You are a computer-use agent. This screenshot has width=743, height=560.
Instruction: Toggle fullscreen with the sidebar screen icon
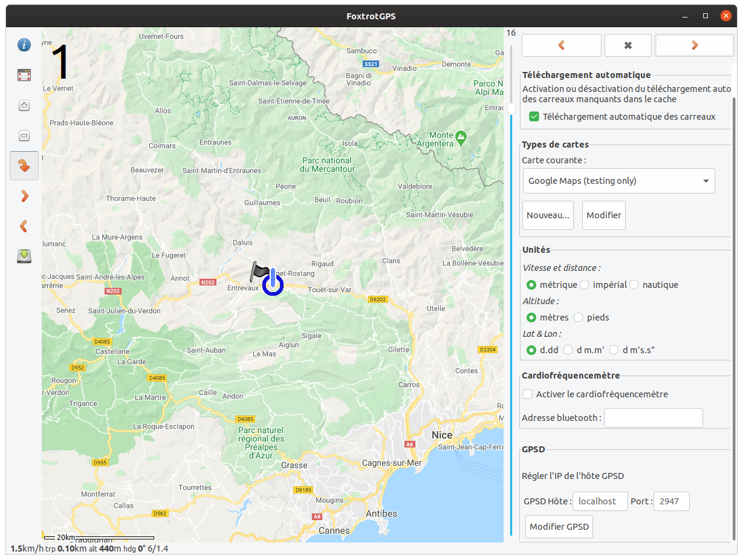[24, 75]
